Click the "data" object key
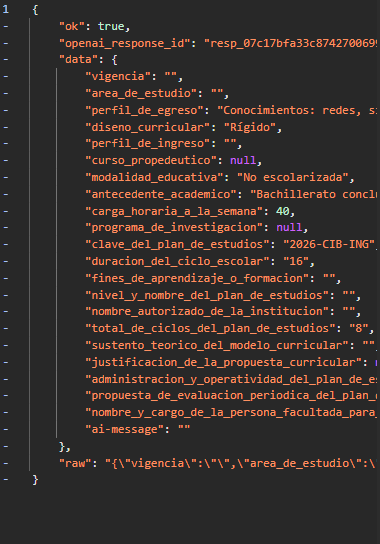380x544 pixels. pyautogui.click(x=78, y=60)
